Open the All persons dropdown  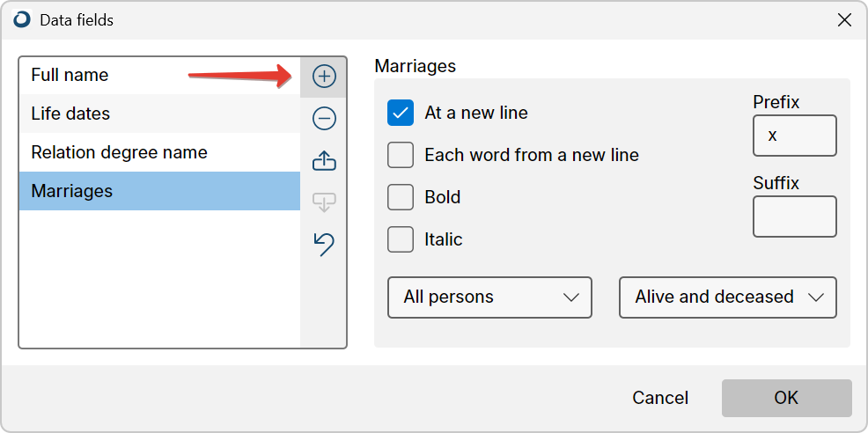(489, 297)
